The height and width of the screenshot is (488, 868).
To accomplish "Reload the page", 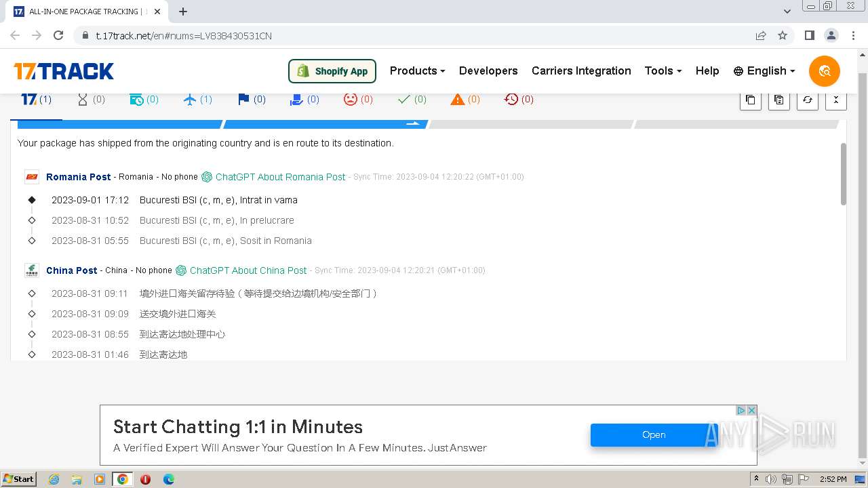I will (58, 36).
